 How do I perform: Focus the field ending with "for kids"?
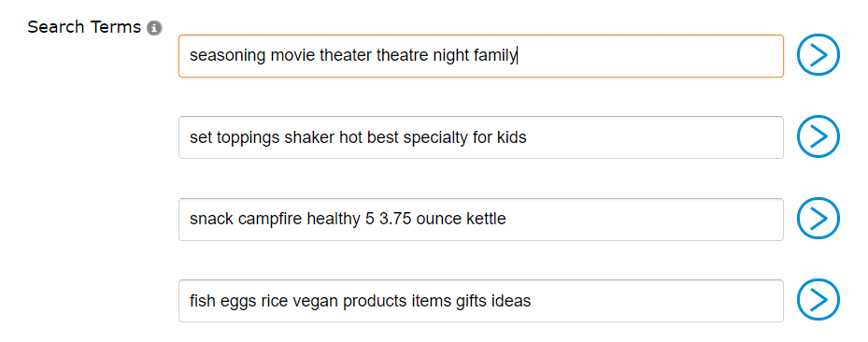[481, 137]
